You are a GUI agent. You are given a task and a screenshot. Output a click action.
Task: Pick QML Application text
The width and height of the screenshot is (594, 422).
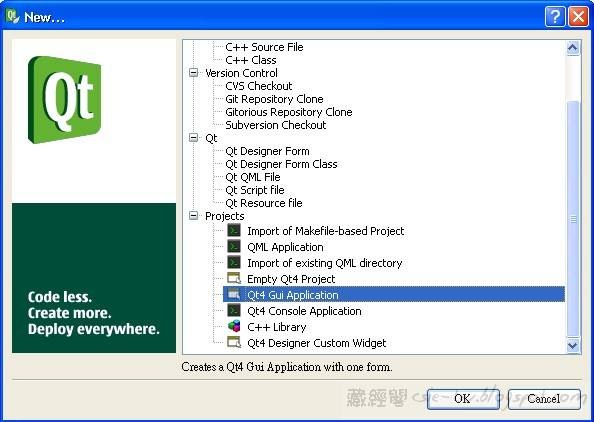click(x=285, y=247)
